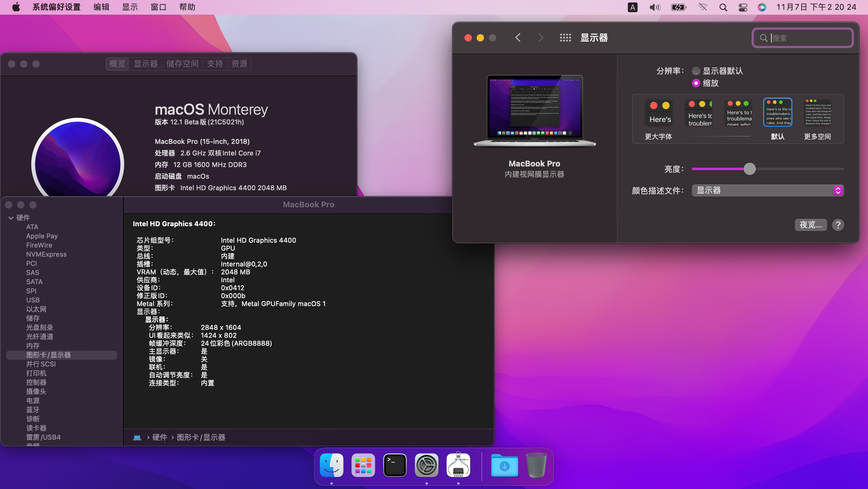Open the 窗口 menu in menu bar
This screenshot has width=868, height=489.
click(x=158, y=7)
